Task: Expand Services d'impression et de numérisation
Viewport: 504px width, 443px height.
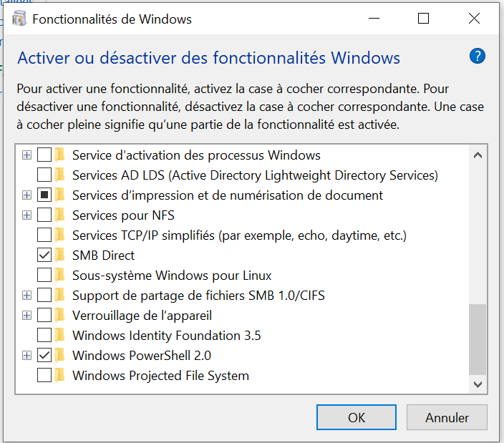Action: tap(27, 195)
